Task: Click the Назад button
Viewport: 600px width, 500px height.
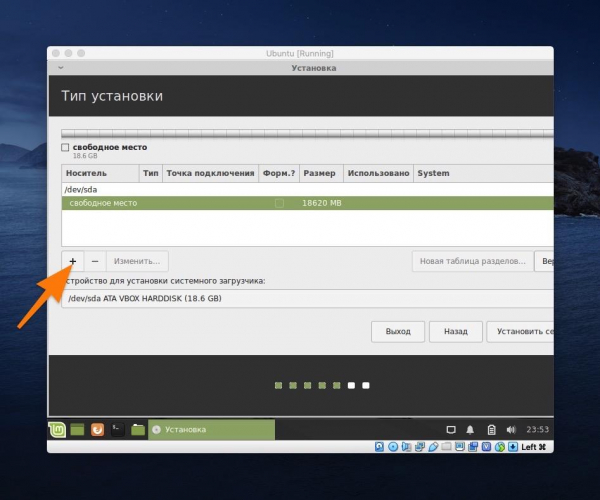Action: pyautogui.click(x=456, y=332)
